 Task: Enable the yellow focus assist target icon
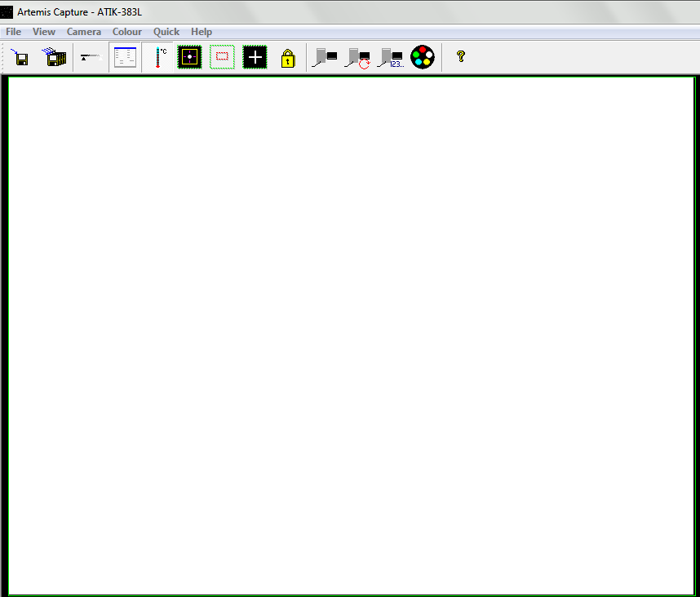pos(190,57)
